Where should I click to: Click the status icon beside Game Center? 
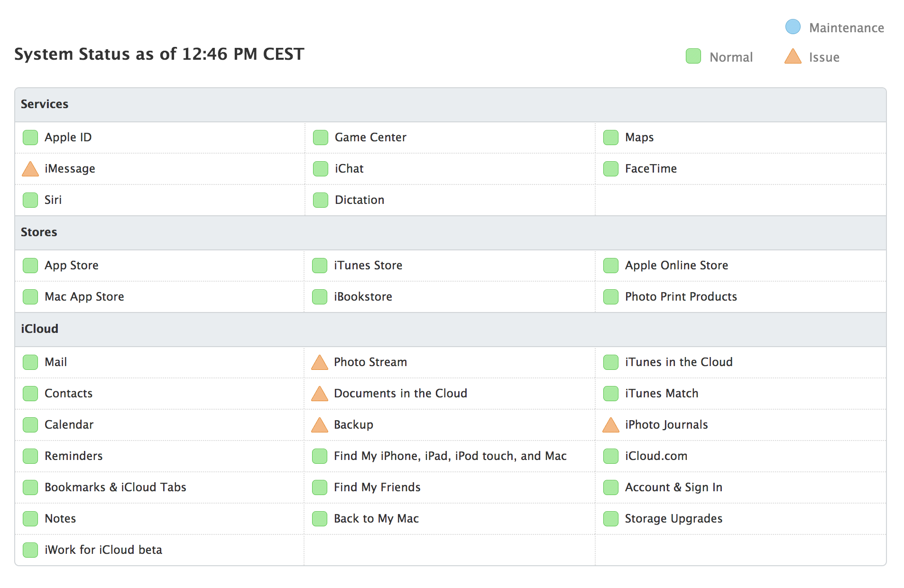tap(321, 138)
